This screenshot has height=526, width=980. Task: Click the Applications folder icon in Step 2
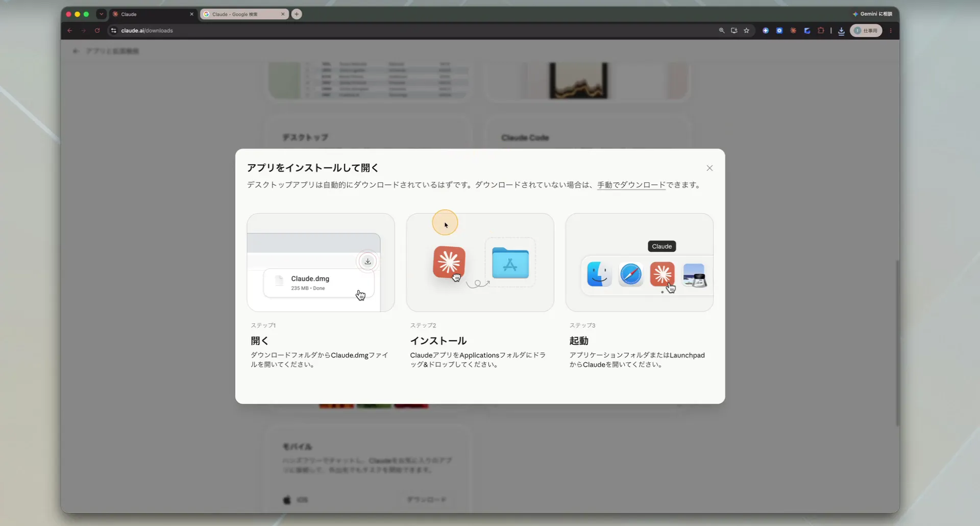click(510, 263)
